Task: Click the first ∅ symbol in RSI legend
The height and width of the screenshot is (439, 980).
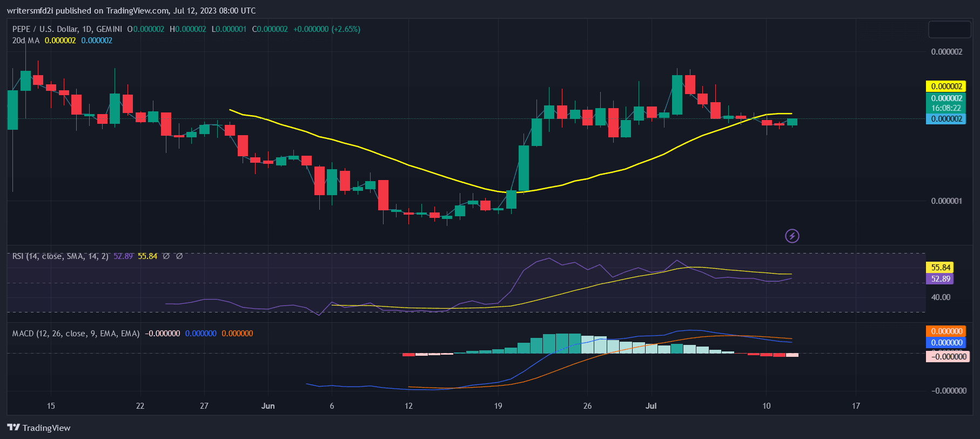Action: pos(166,256)
